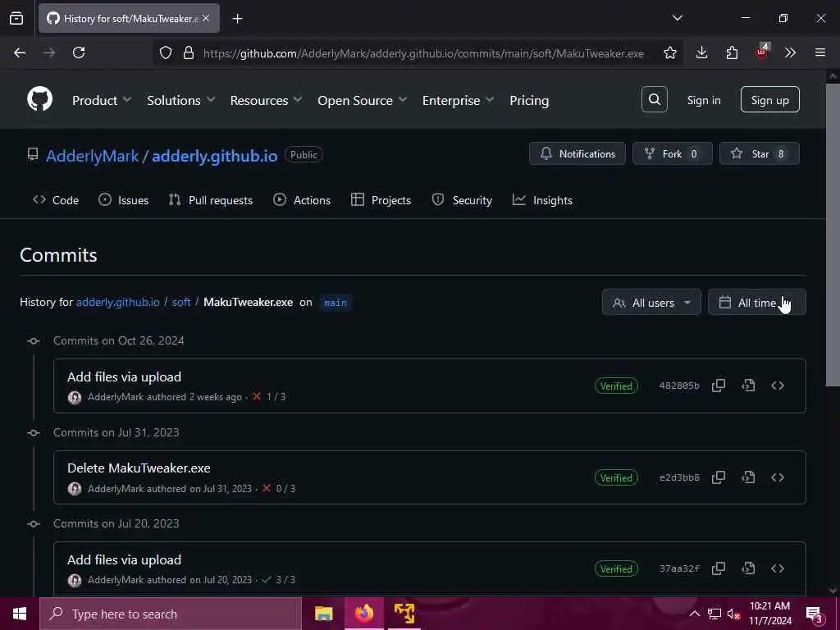
Task: Browse repository at commit 37aa32f
Action: [778, 568]
